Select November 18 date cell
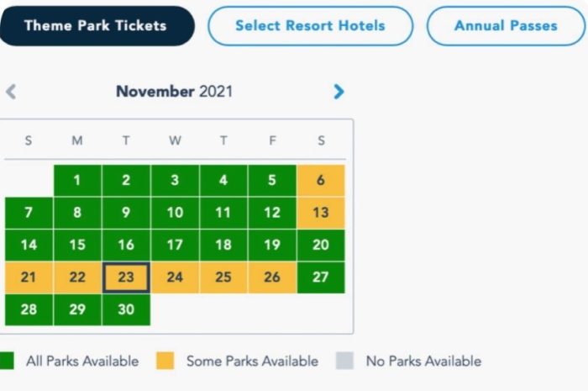Viewport: 588px width, 391px height. coord(223,246)
